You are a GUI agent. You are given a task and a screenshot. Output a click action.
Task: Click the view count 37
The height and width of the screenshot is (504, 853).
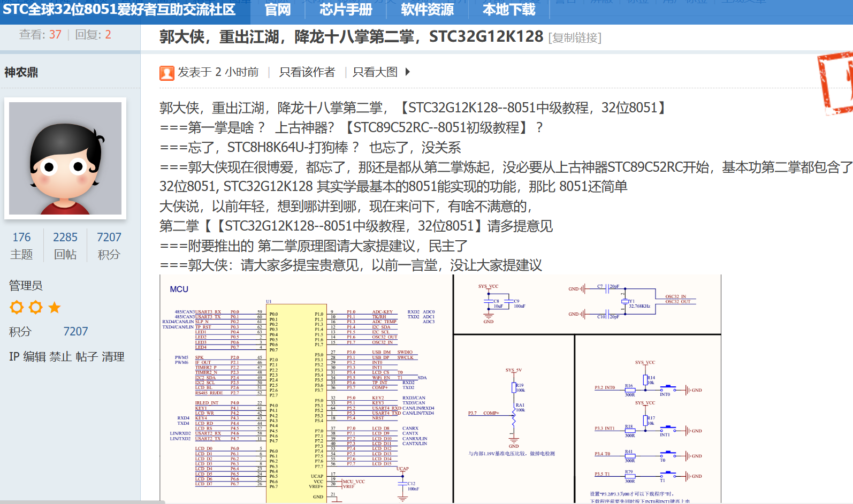coord(55,35)
